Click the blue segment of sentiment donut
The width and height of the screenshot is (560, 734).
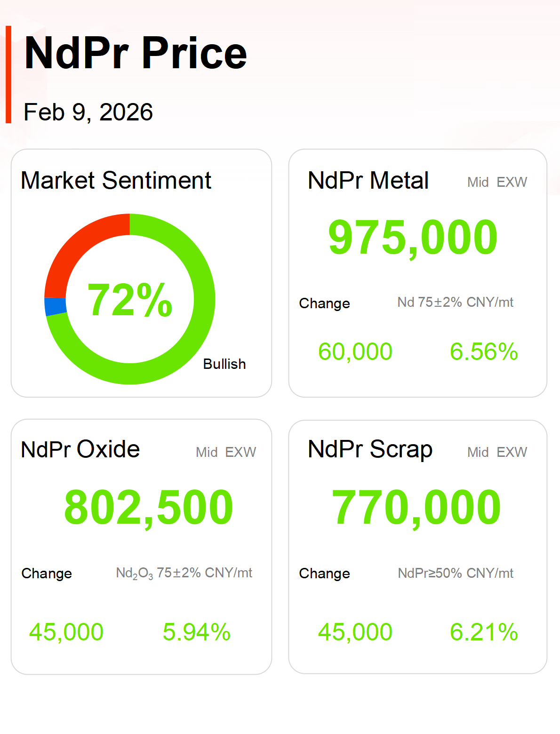point(55,306)
